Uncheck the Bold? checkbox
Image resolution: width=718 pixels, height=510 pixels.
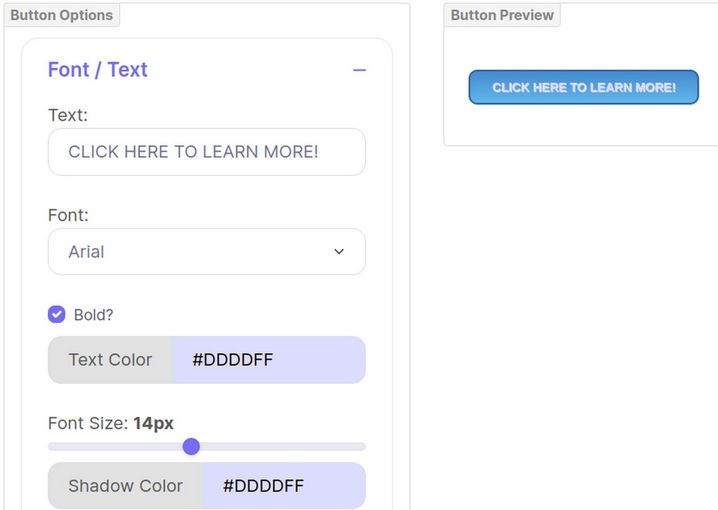57,314
